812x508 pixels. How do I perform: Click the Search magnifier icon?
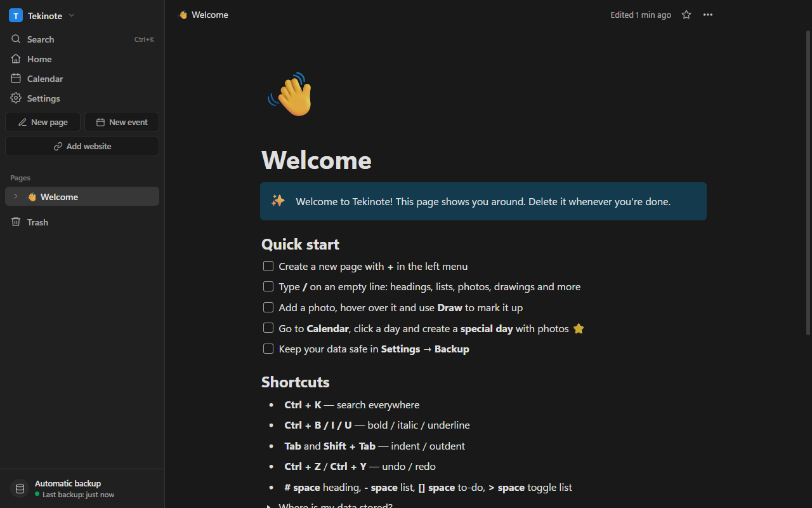[16, 39]
